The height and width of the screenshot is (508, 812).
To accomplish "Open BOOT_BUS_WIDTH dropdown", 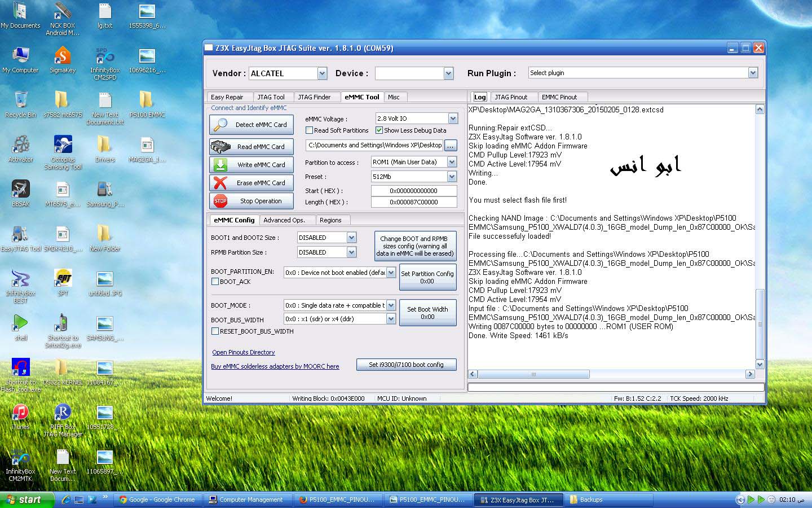I will tap(391, 319).
